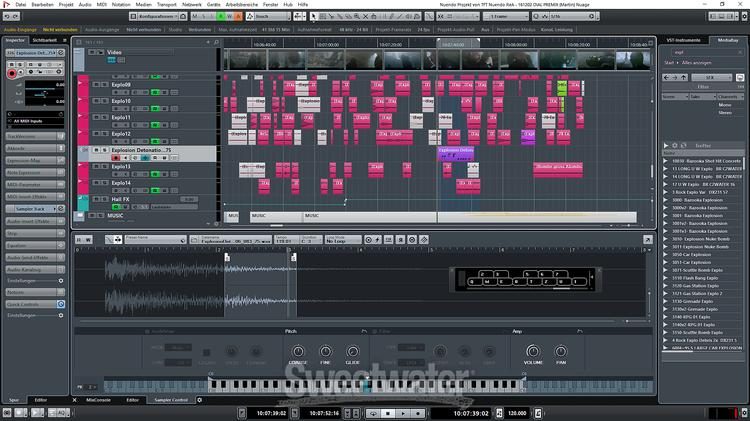Switch to the Sichtbarkeit tab
This screenshot has height=421, width=750.
45,40
